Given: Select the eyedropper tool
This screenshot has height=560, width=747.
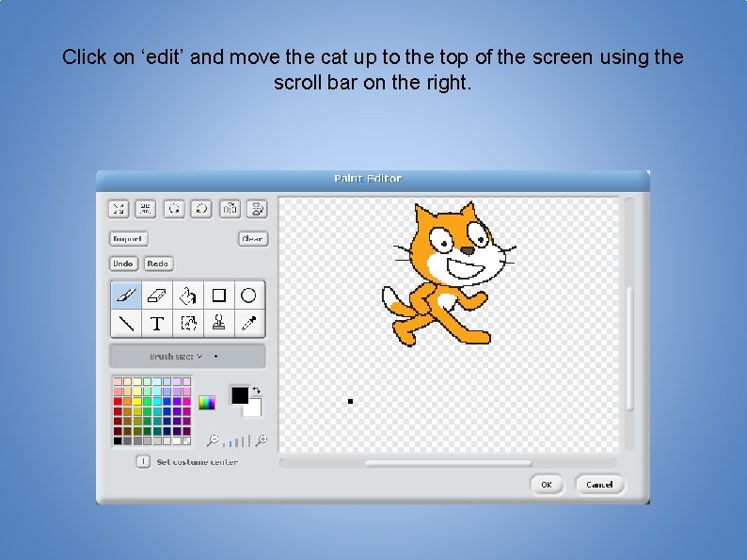Looking at the screenshot, I should point(249,324).
